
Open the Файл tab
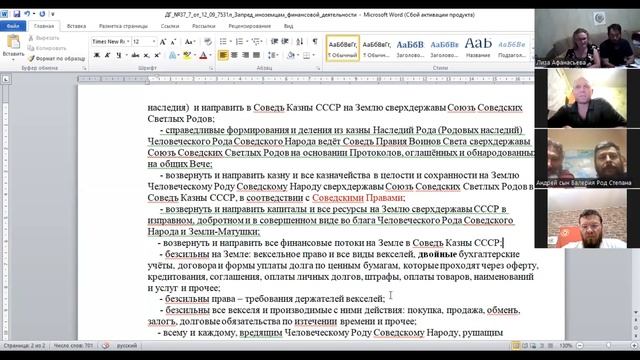pyautogui.click(x=13, y=26)
